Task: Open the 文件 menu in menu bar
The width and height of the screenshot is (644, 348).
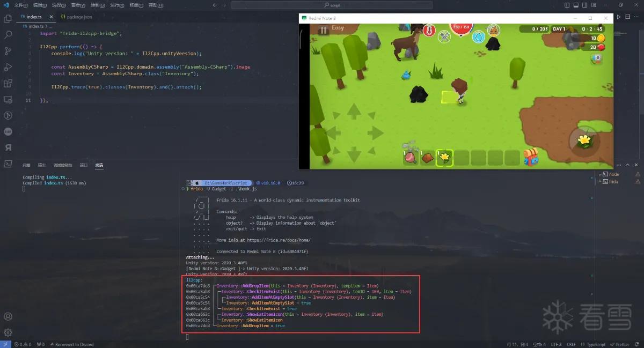Action: click(21, 5)
